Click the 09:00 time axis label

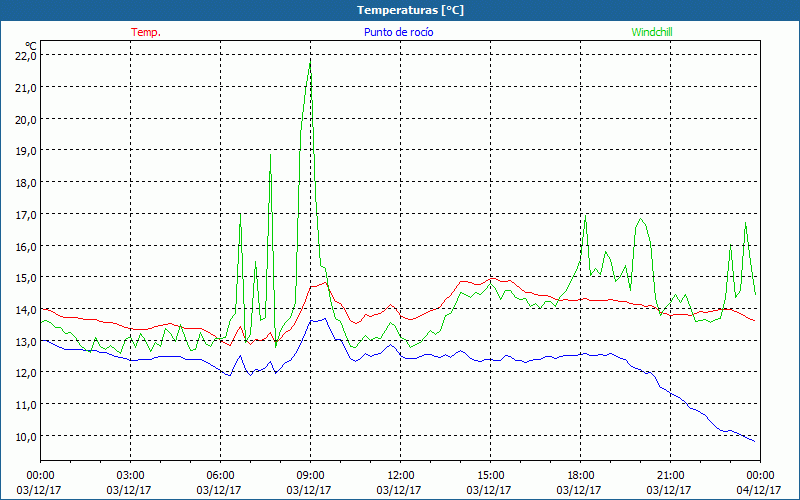(x=310, y=476)
